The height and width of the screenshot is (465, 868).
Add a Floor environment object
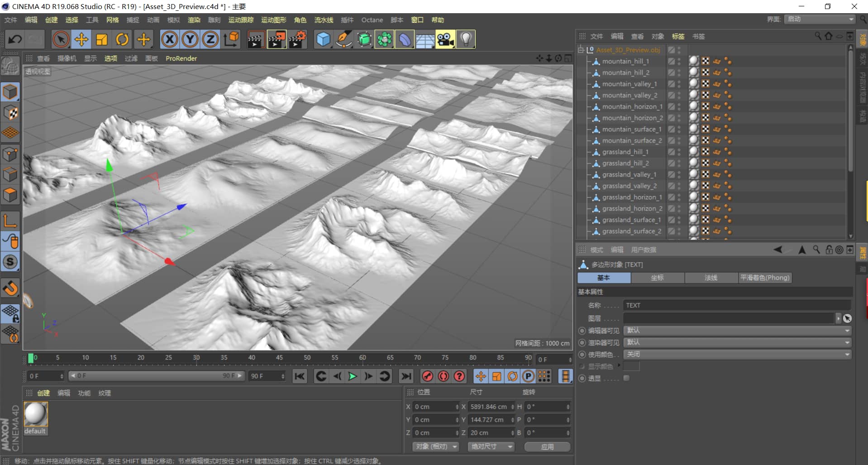point(425,39)
